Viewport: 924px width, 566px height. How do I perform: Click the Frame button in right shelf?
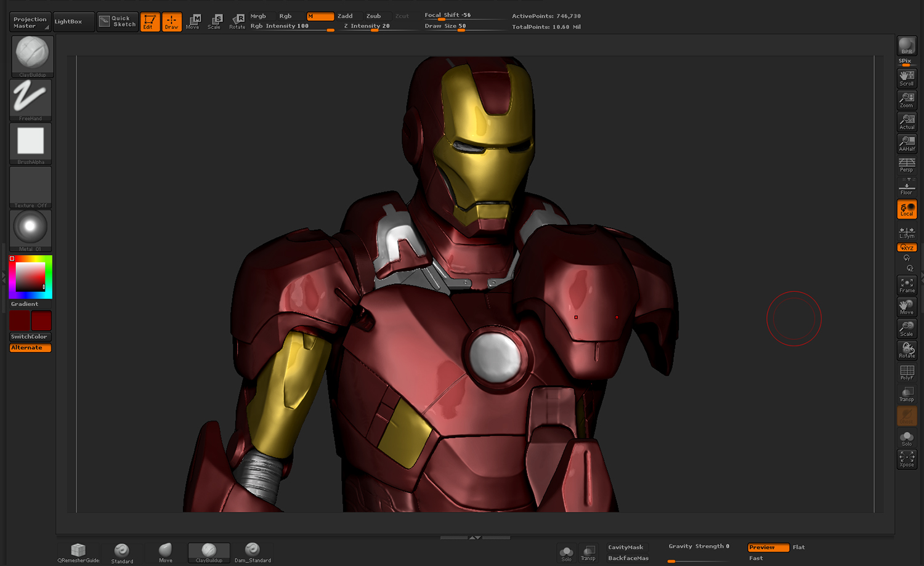point(907,285)
